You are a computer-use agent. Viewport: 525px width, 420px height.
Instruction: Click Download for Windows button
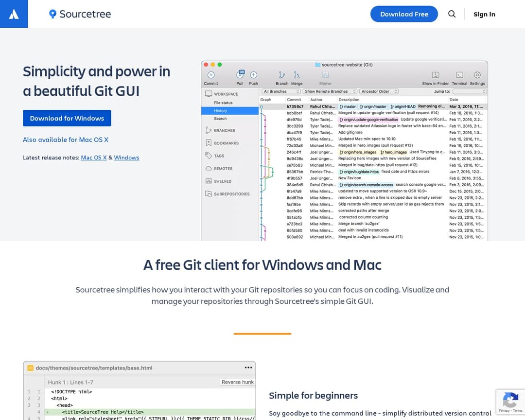click(67, 118)
